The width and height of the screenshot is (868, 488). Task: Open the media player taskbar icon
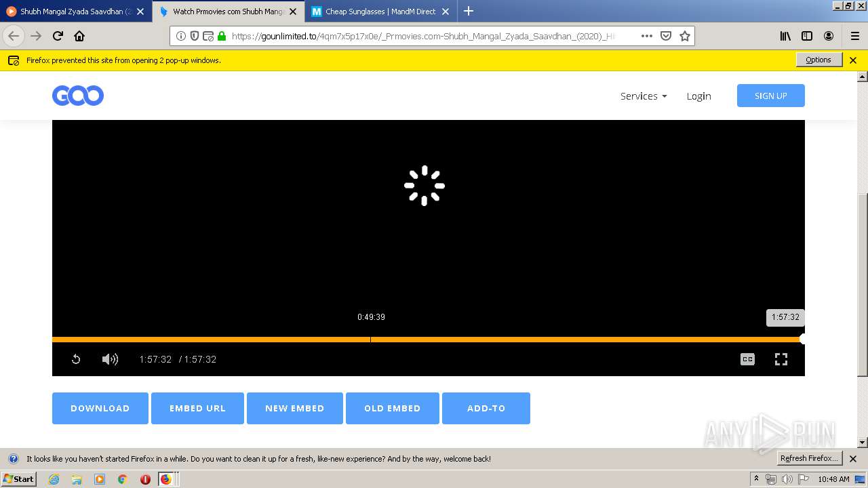click(100, 479)
